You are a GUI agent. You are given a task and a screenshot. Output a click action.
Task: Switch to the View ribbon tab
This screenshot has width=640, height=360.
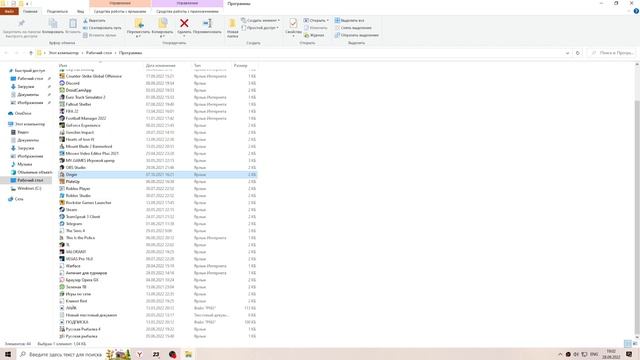80,11
